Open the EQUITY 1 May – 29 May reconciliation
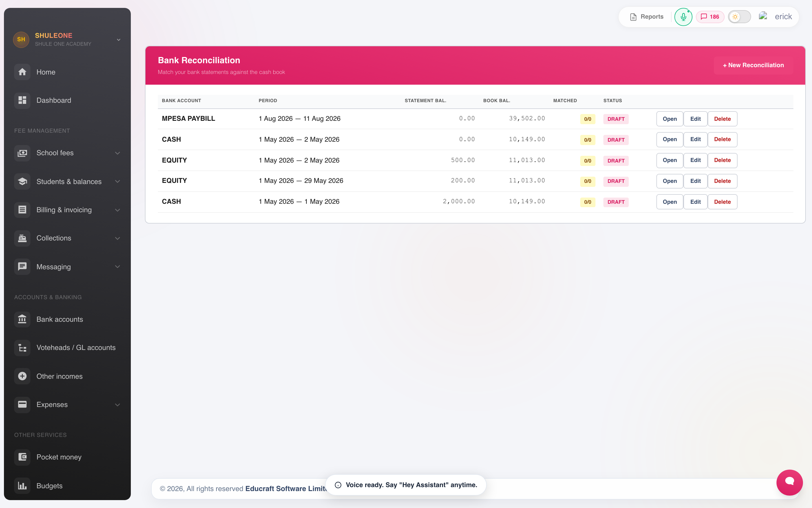The image size is (812, 508). click(669, 181)
